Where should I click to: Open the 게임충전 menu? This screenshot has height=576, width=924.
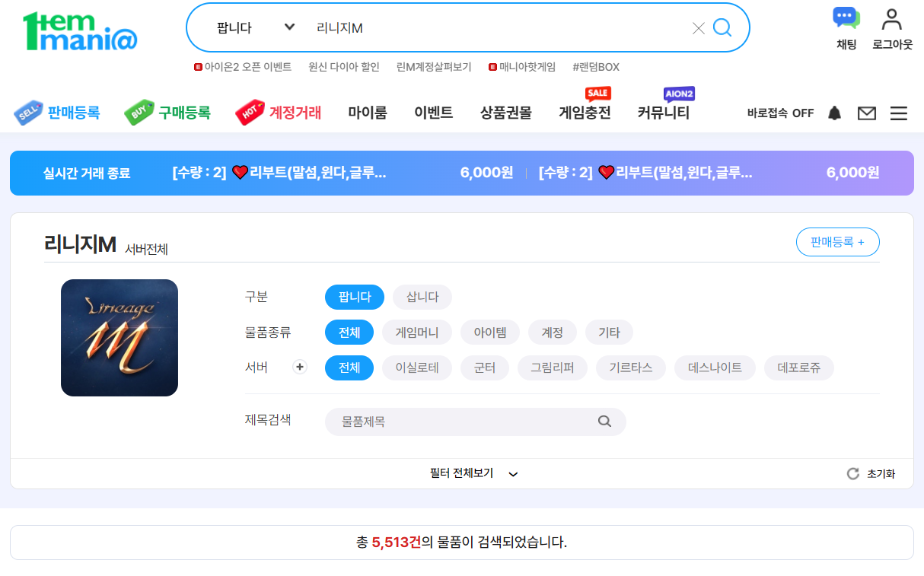point(585,113)
